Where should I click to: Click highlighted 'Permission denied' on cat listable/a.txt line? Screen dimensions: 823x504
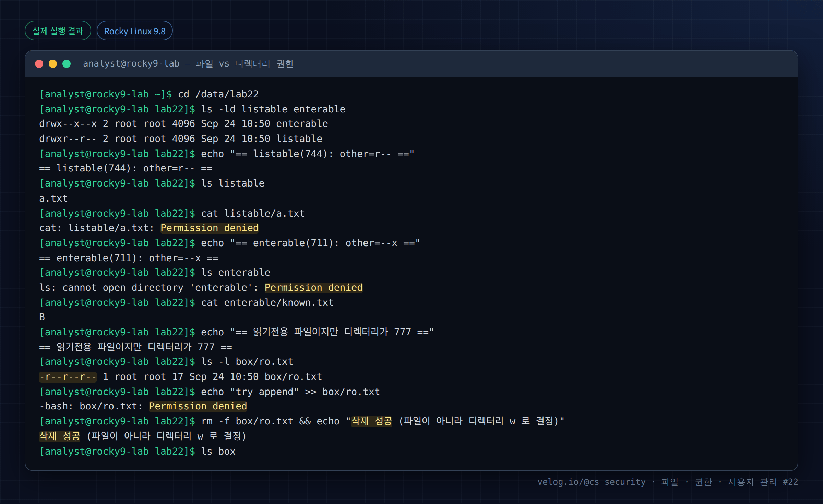(x=210, y=228)
